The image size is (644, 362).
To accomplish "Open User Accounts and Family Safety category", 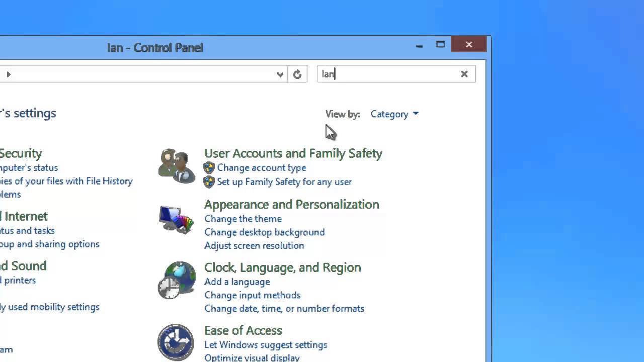I will [293, 153].
